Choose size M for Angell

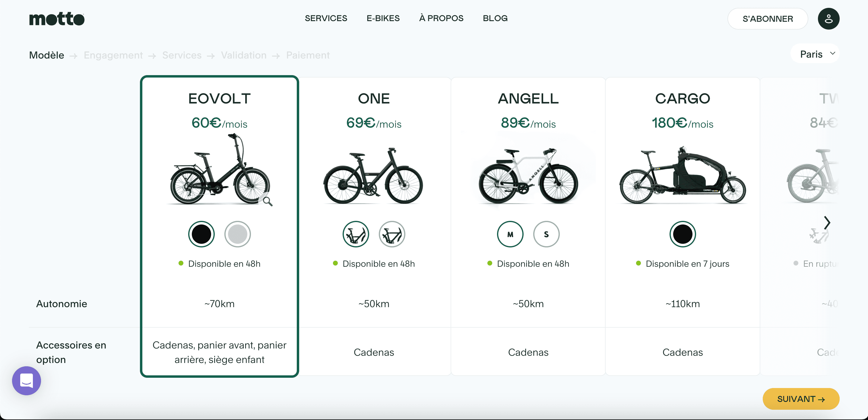pyautogui.click(x=510, y=234)
